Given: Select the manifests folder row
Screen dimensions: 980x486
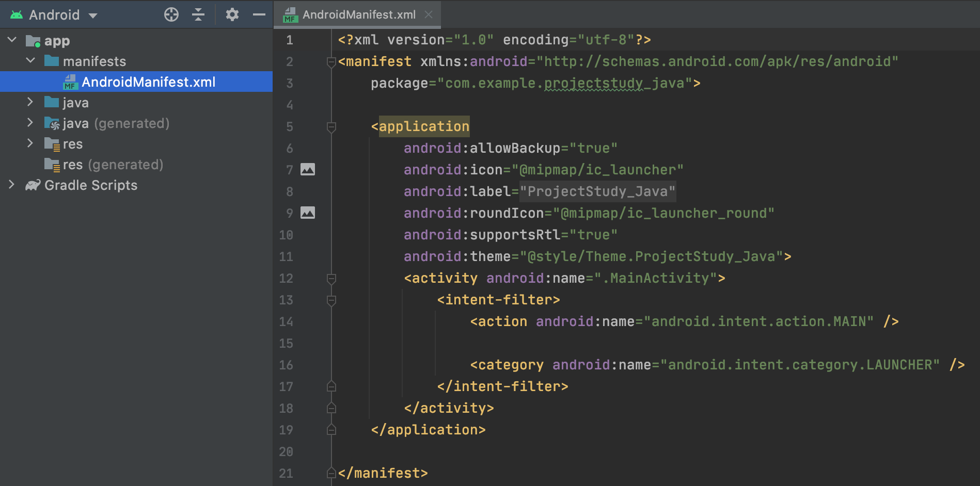Looking at the screenshot, I should (x=136, y=61).
